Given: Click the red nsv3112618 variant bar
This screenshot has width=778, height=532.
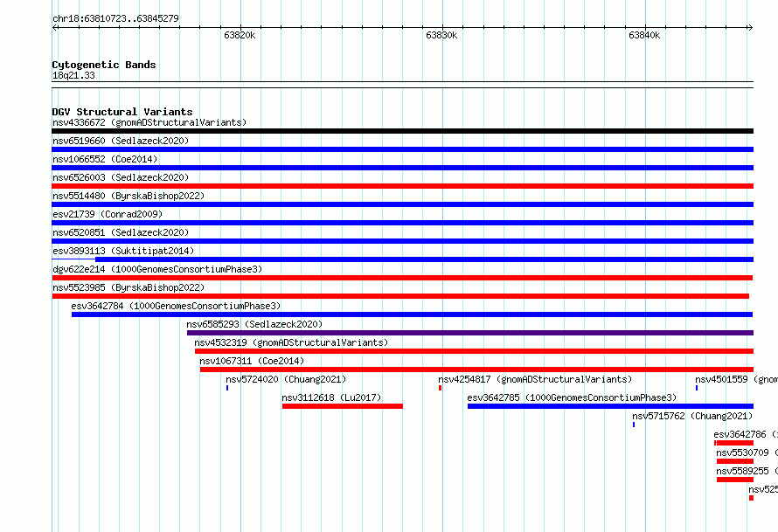Looking at the screenshot, I should click(343, 406).
